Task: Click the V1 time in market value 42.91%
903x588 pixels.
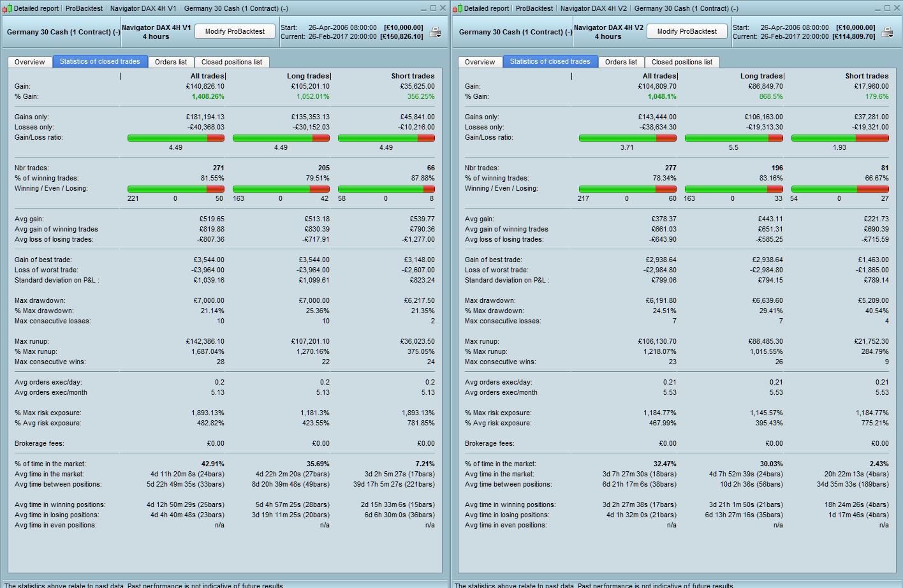Action: pos(212,464)
